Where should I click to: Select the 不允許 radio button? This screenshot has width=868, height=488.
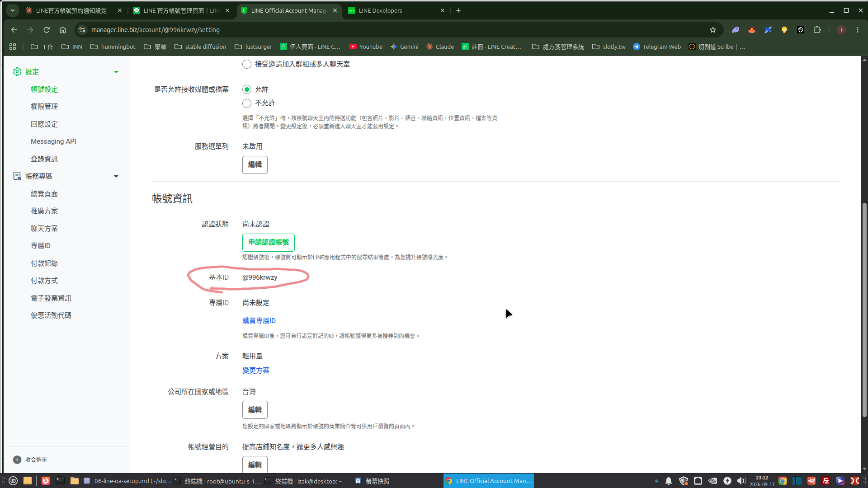247,103
